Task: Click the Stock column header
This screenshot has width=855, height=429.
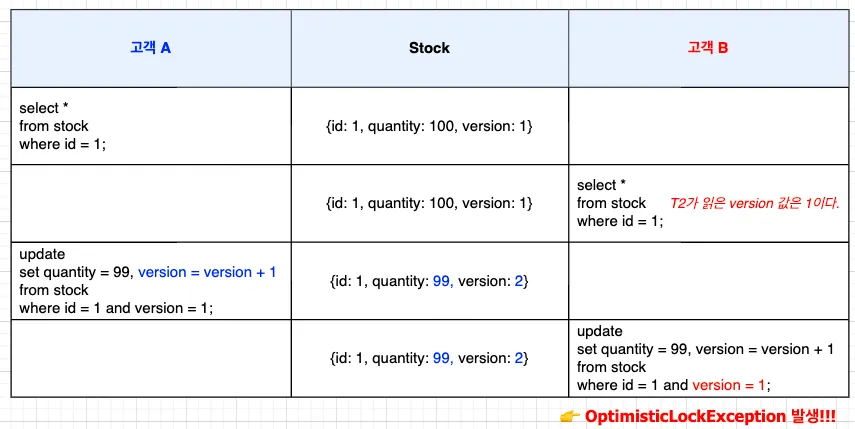Action: point(429,47)
